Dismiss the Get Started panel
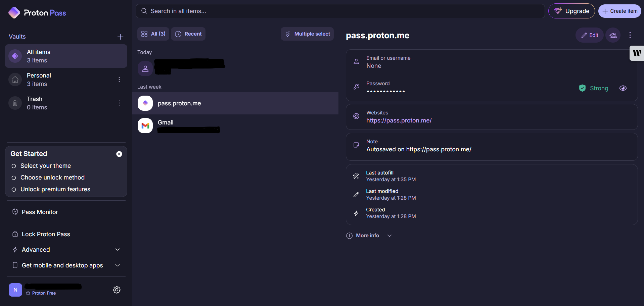 click(x=119, y=154)
